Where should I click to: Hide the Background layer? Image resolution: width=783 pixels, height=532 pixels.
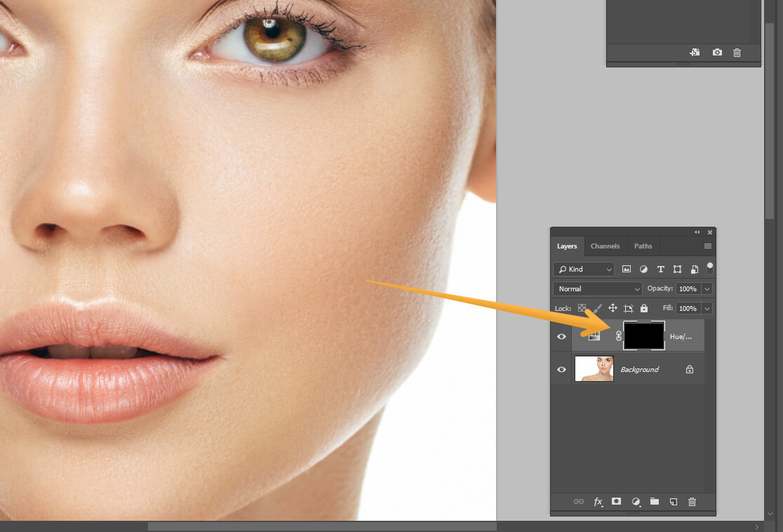[561, 368]
